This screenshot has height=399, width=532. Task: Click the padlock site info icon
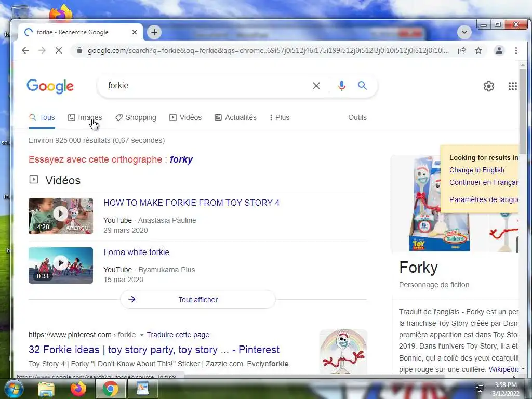(79, 50)
